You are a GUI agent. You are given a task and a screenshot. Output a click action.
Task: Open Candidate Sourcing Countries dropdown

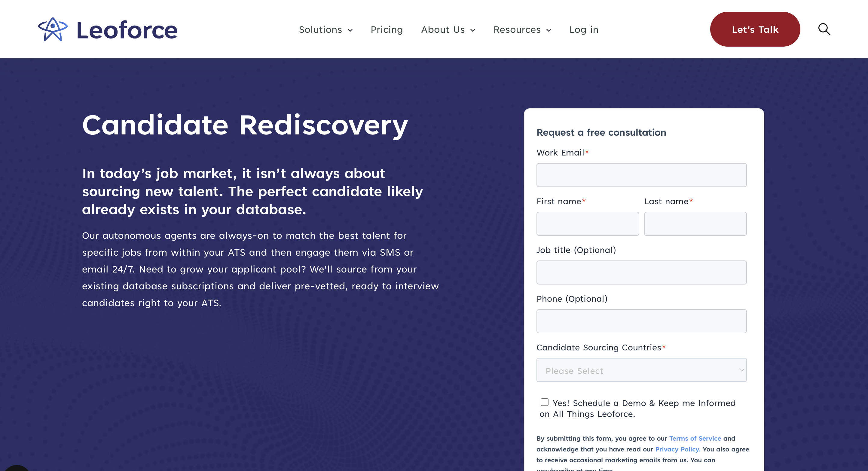[x=641, y=370]
